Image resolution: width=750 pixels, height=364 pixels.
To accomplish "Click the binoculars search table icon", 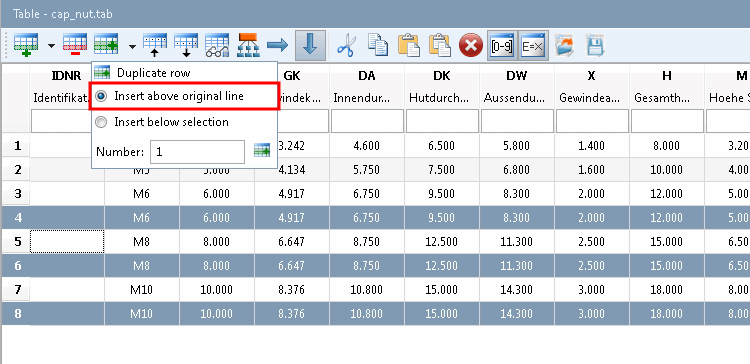I will pyautogui.click(x=217, y=45).
